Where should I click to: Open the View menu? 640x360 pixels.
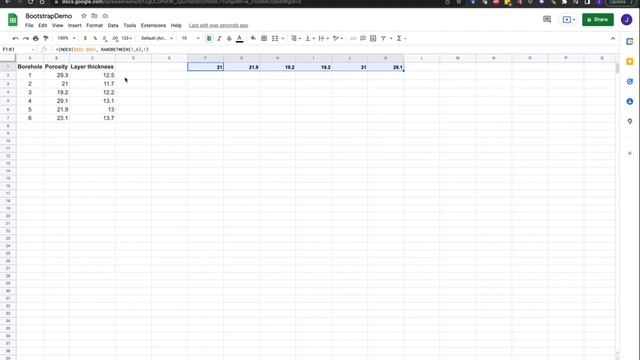(58, 25)
